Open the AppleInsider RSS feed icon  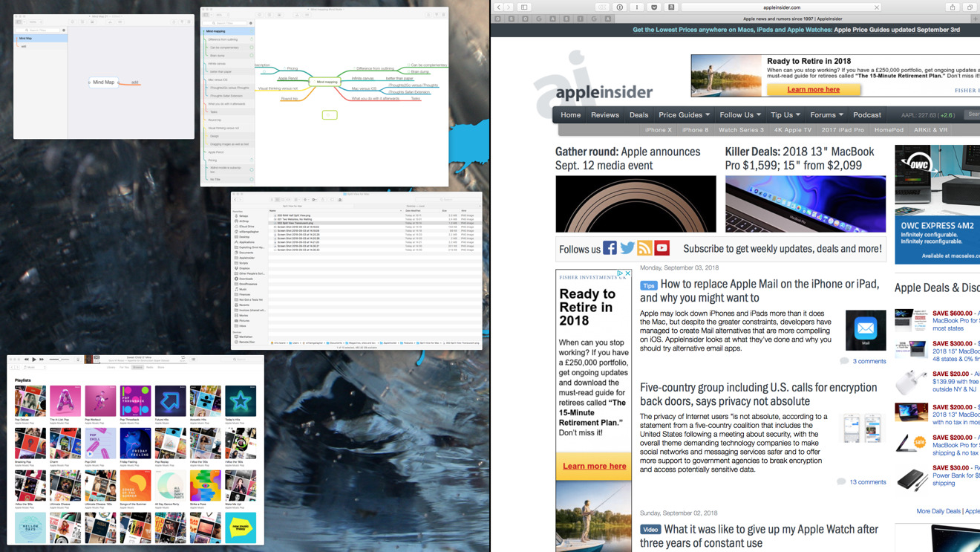pyautogui.click(x=644, y=248)
